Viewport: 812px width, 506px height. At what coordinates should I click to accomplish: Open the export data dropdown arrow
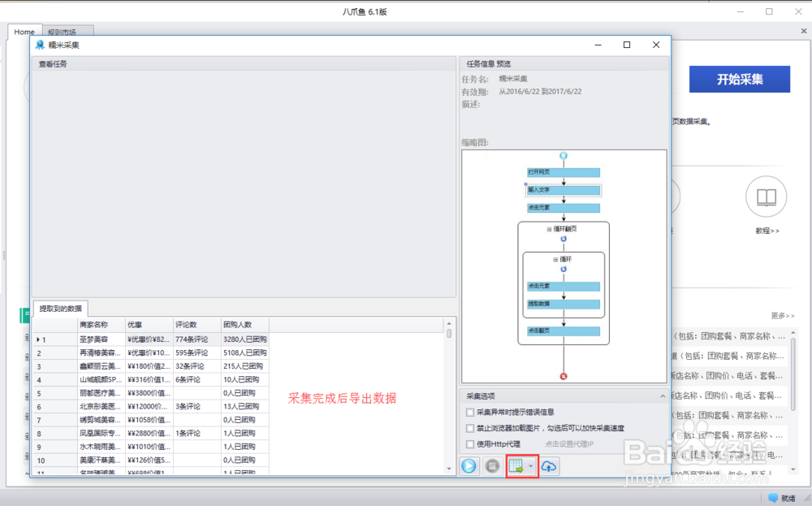tap(530, 467)
